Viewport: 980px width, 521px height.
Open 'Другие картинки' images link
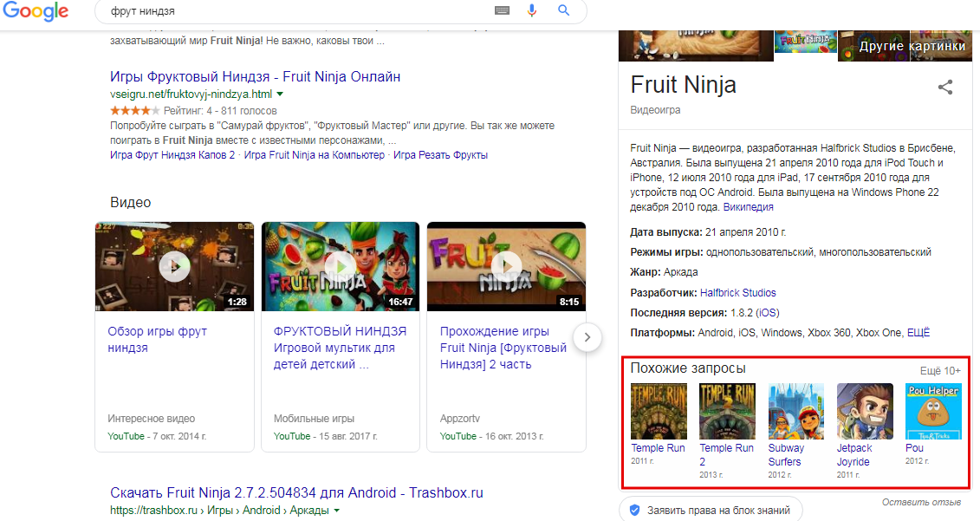(912, 46)
